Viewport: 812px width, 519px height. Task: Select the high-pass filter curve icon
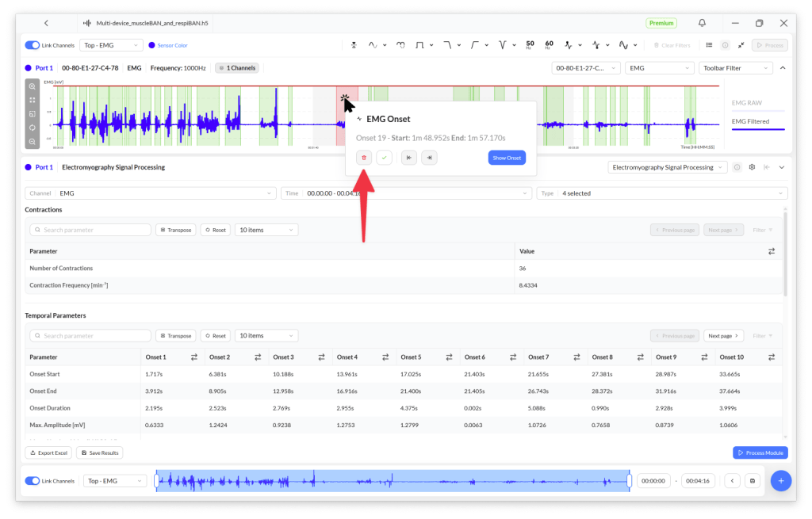pyautogui.click(x=474, y=45)
